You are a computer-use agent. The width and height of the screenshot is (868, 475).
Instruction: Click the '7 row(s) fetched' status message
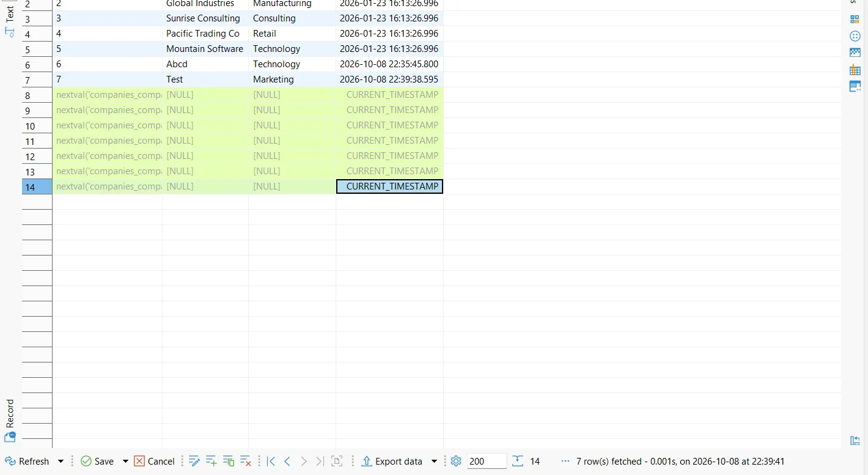pyautogui.click(x=680, y=462)
